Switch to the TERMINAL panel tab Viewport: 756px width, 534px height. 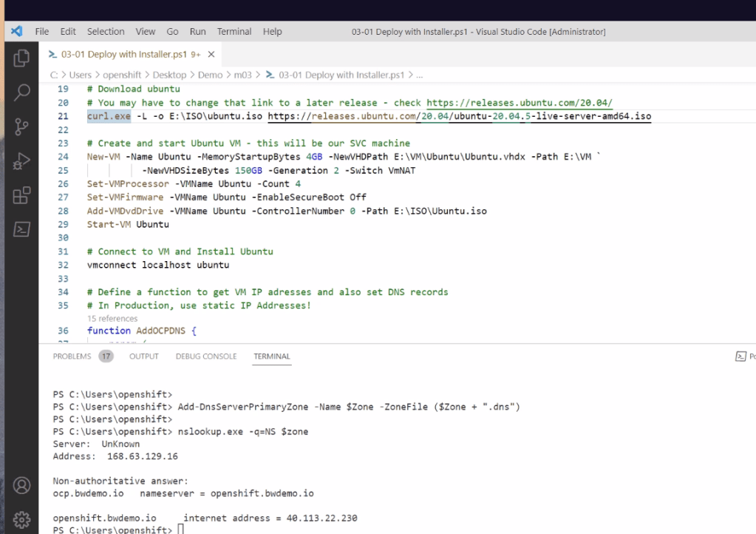click(x=272, y=356)
